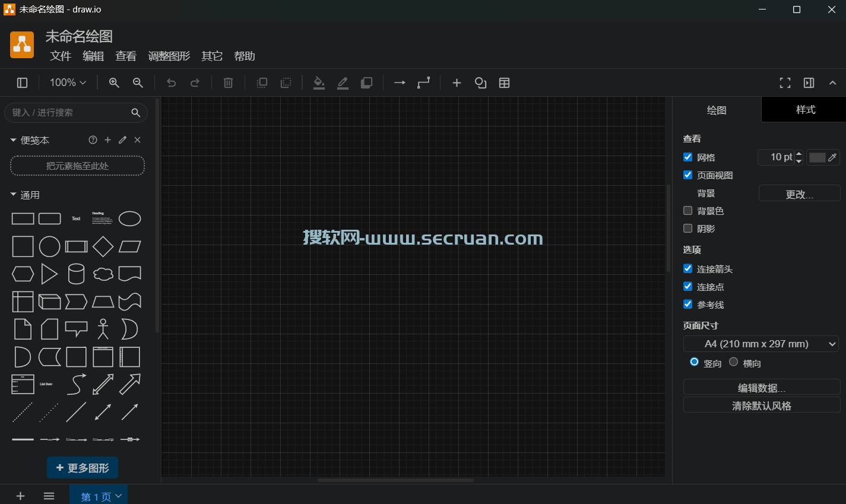Click the 编辑数据... button
Viewport: 846px width, 504px height.
pyautogui.click(x=762, y=387)
